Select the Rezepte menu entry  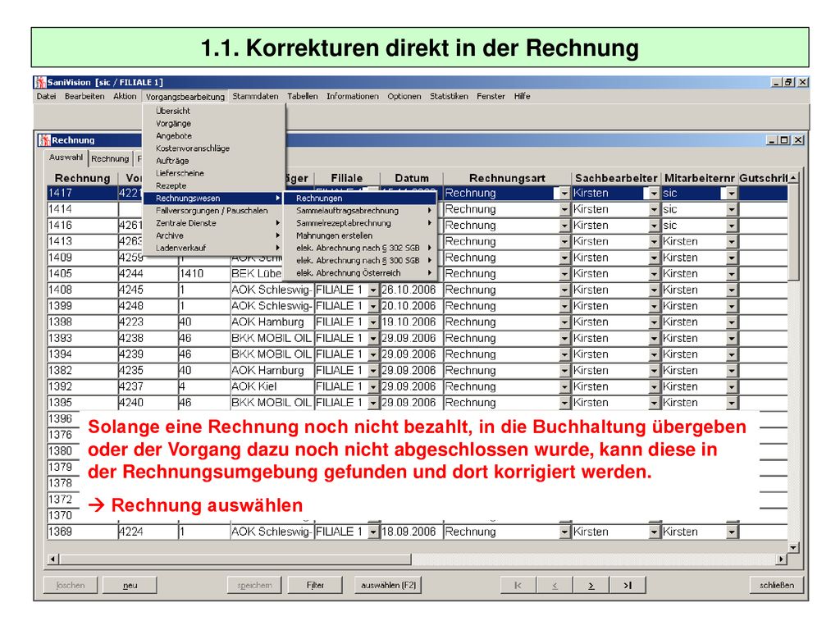214,186
